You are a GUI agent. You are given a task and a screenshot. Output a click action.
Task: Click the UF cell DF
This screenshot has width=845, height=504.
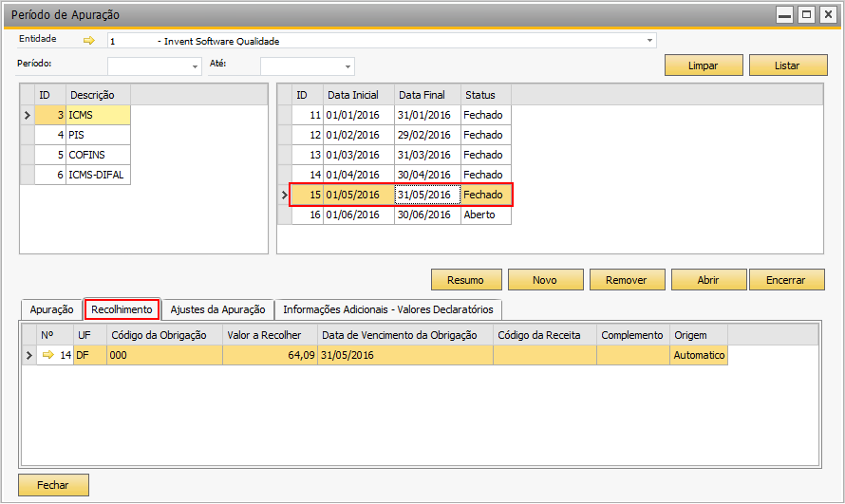(90, 355)
